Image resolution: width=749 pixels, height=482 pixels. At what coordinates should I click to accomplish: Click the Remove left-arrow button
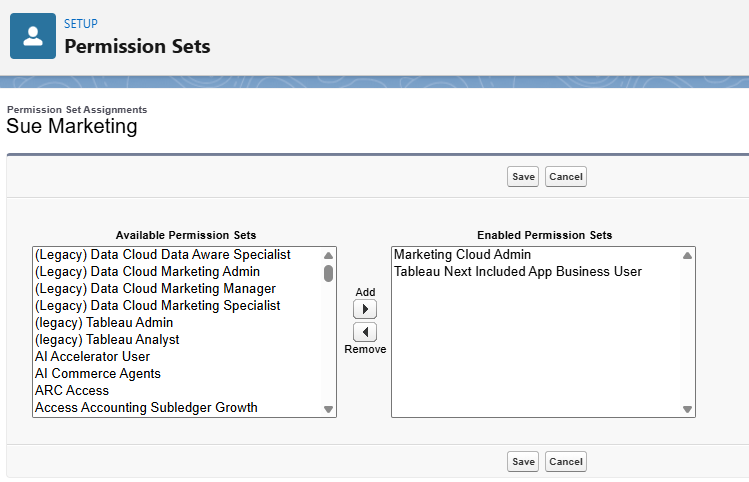[x=365, y=332]
